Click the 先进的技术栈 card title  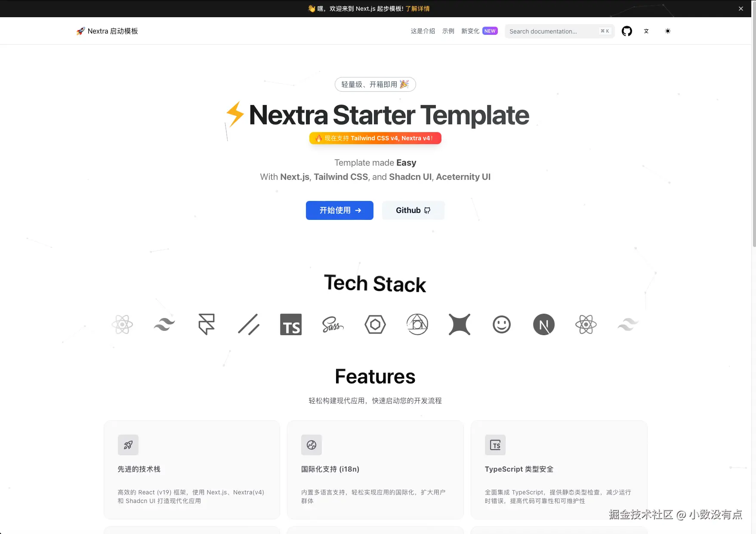(x=139, y=469)
